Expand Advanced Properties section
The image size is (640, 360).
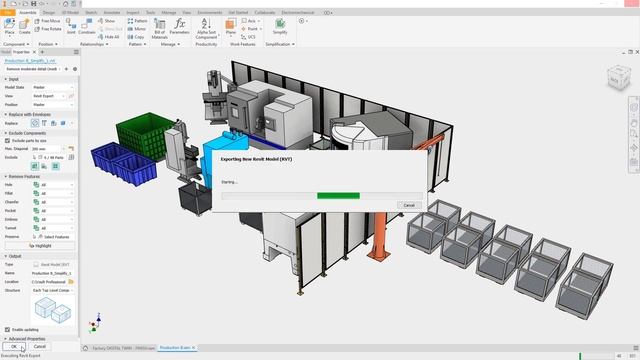6,339
